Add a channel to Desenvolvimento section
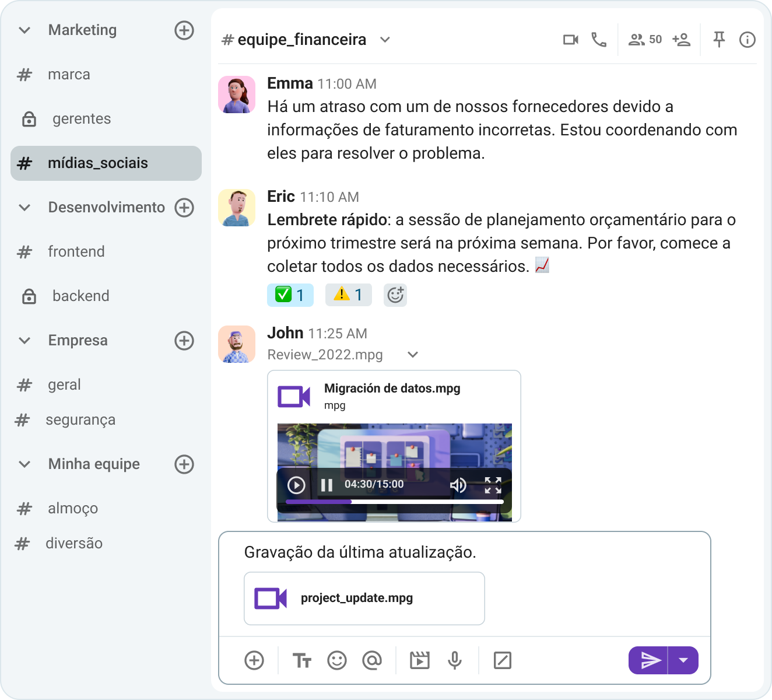 coord(184,208)
